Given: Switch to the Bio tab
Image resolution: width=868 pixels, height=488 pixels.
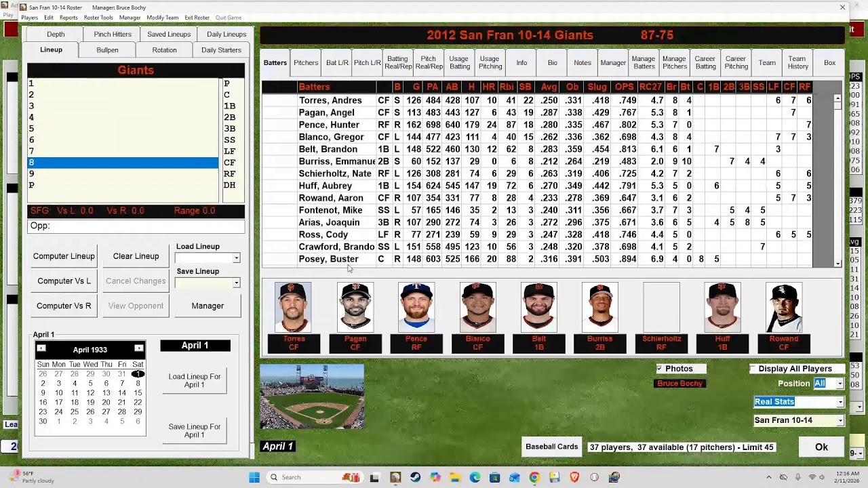Looking at the screenshot, I should (x=553, y=63).
